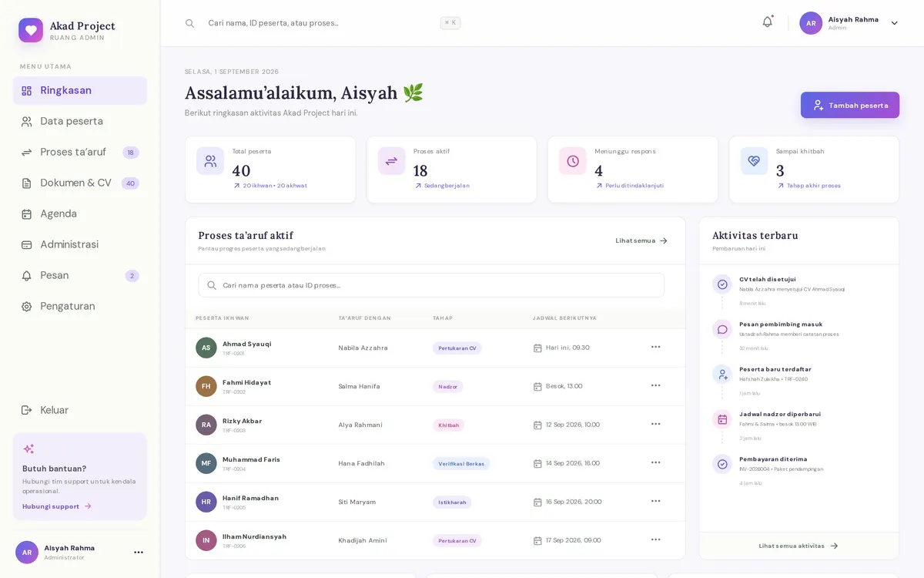Click the Total peserta people icon
924x578 pixels.
pyautogui.click(x=210, y=161)
